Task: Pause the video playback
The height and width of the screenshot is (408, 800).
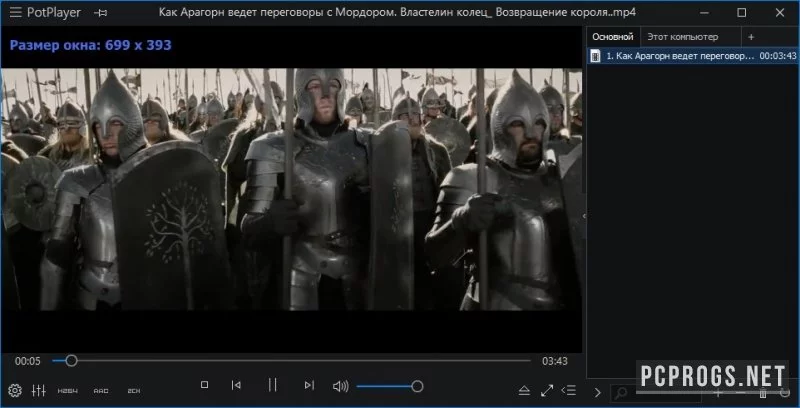Action: click(273, 385)
